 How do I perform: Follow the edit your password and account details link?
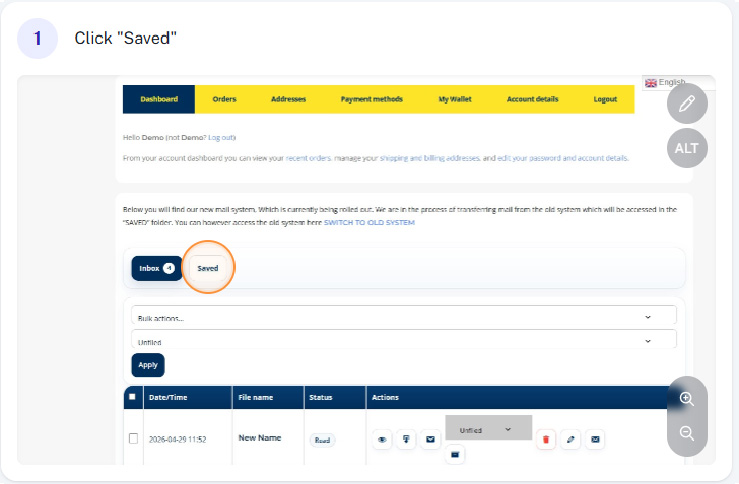click(x=563, y=158)
